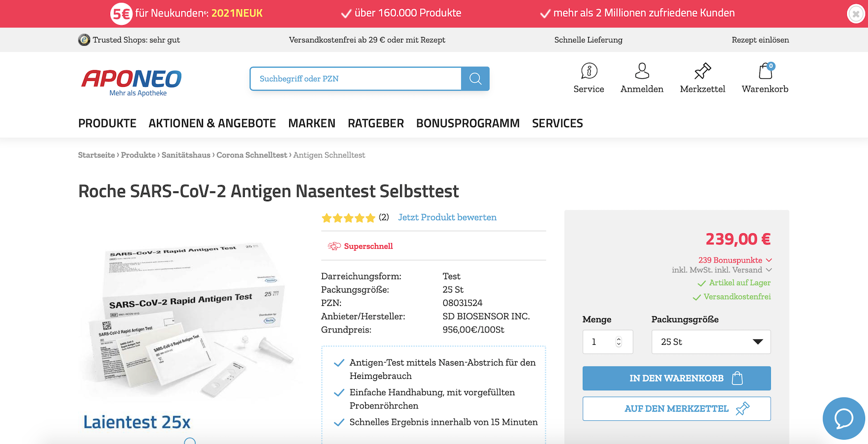Image resolution: width=868 pixels, height=444 pixels.
Task: Open the Packungsgröße 25 St dropdown
Action: [x=711, y=342]
